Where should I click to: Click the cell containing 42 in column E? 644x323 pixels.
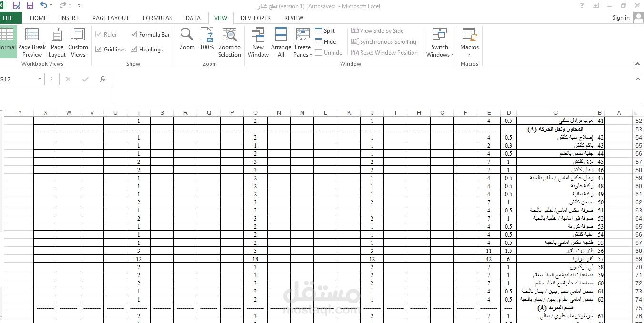click(x=489, y=259)
